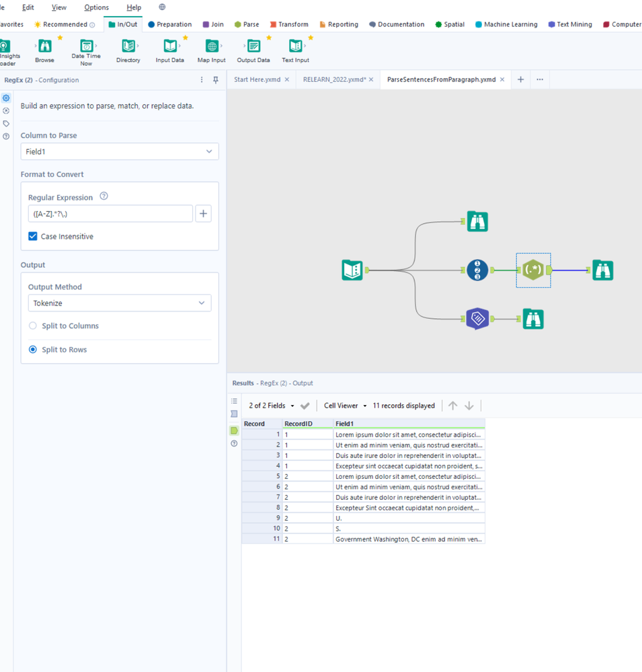Go to previous record with up arrow
The height and width of the screenshot is (672, 642).
[x=452, y=406]
